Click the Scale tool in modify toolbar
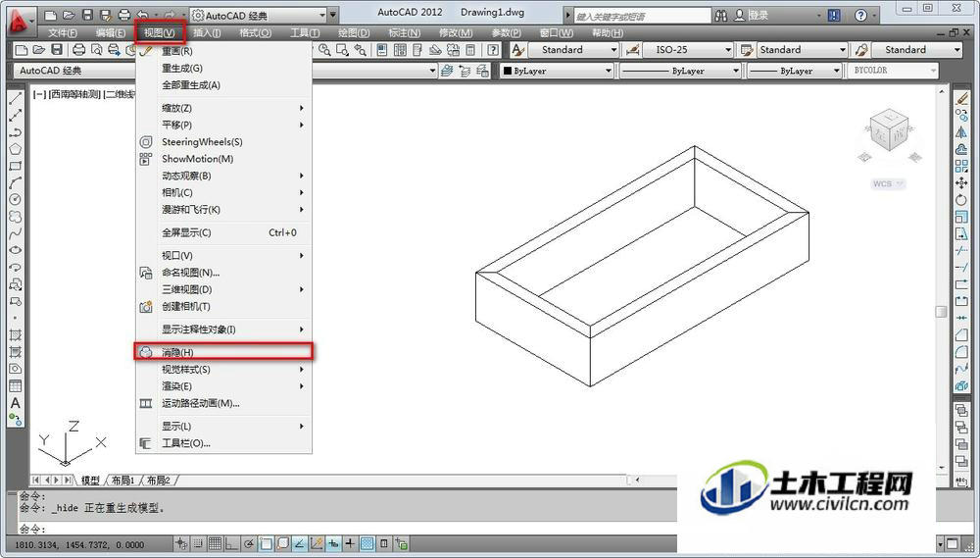This screenshot has width=980, height=558. point(962,217)
